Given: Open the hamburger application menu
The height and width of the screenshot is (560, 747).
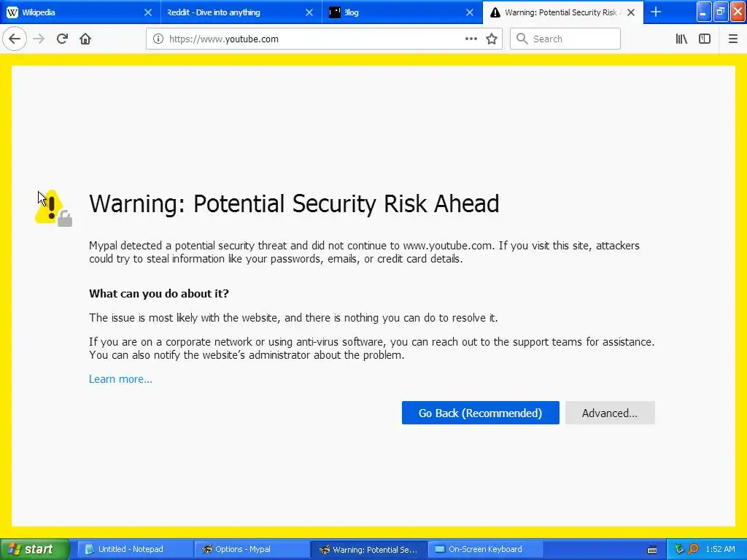Looking at the screenshot, I should tap(732, 39).
